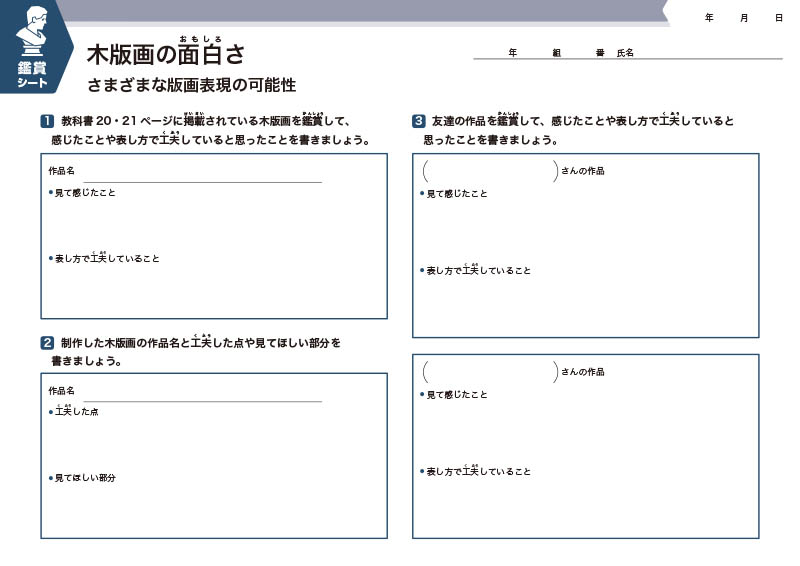
Task: Click the section number 2 badge
Action: pos(47,342)
